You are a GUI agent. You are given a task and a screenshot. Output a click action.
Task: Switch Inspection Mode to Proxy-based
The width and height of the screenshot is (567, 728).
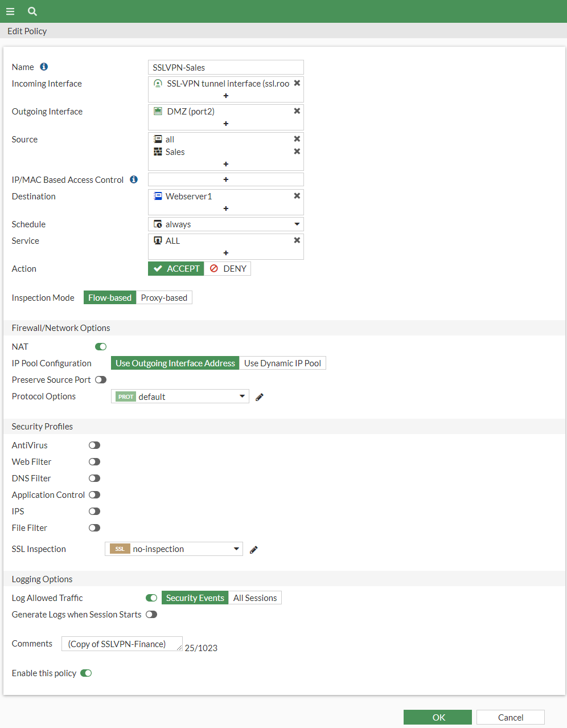164,297
